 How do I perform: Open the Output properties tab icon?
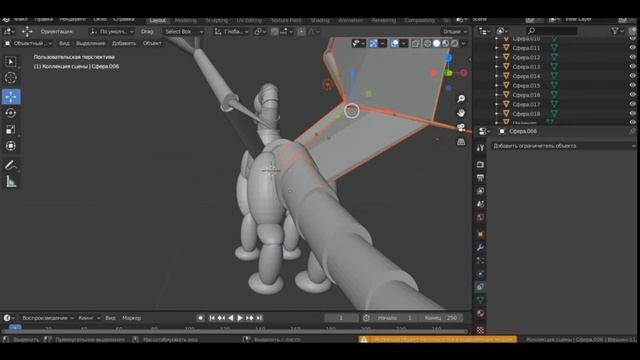[480, 178]
